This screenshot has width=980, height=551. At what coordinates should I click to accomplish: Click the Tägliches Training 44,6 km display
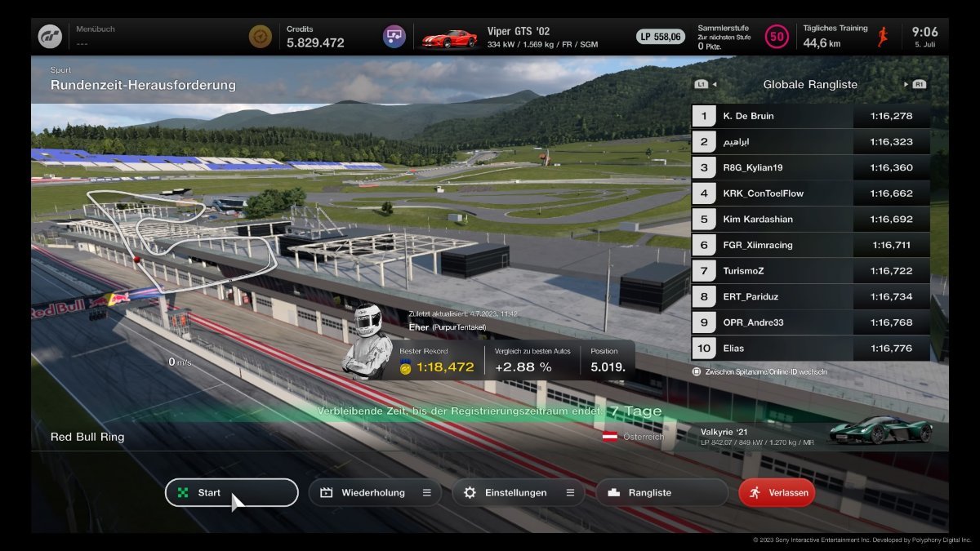[x=835, y=37]
